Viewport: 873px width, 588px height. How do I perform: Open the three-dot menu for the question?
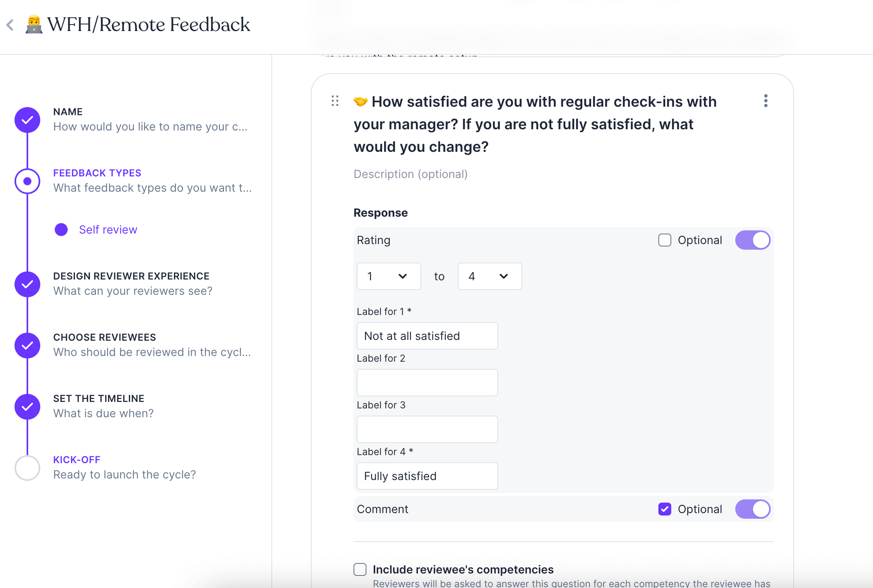tap(765, 101)
